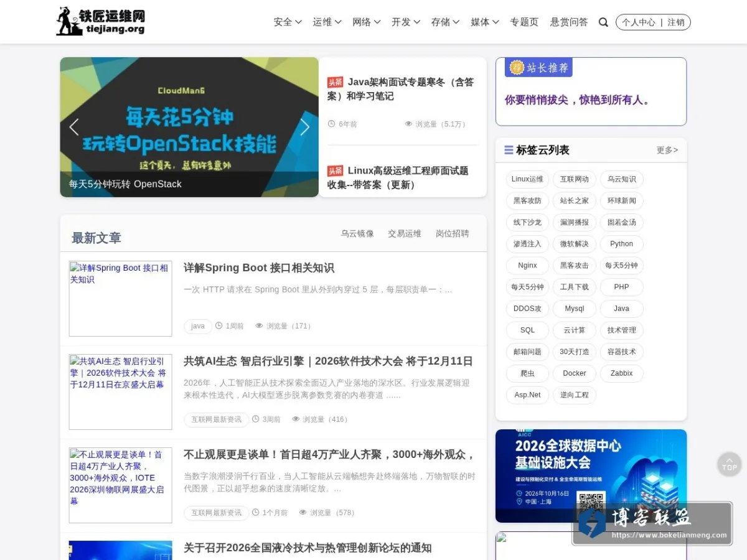
Task: Select the 渗透注入 tag
Action: pos(527,244)
